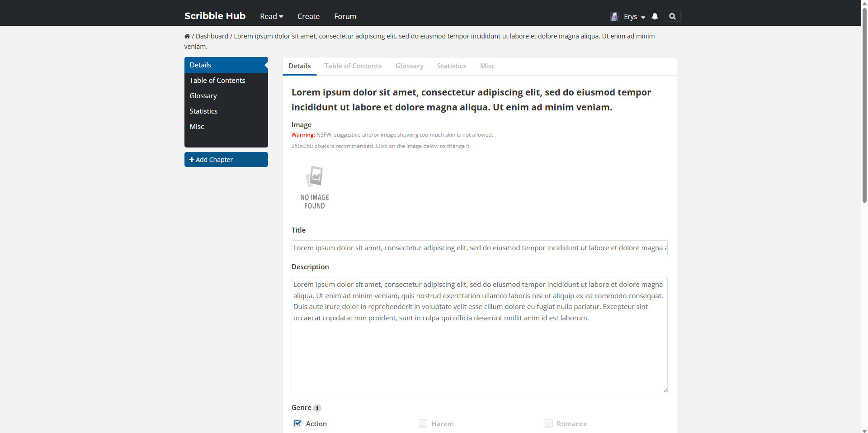Select Glossary in the sidebar menu
868x433 pixels.
pyautogui.click(x=203, y=96)
